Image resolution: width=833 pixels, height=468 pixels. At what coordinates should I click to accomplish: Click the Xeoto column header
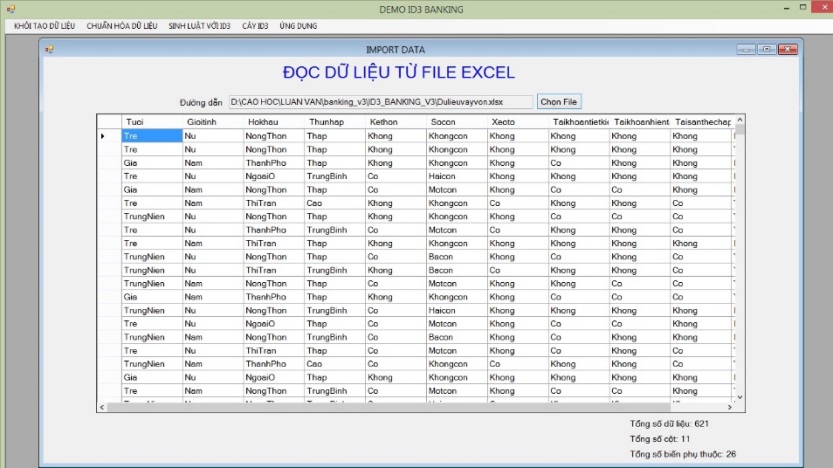tap(518, 122)
